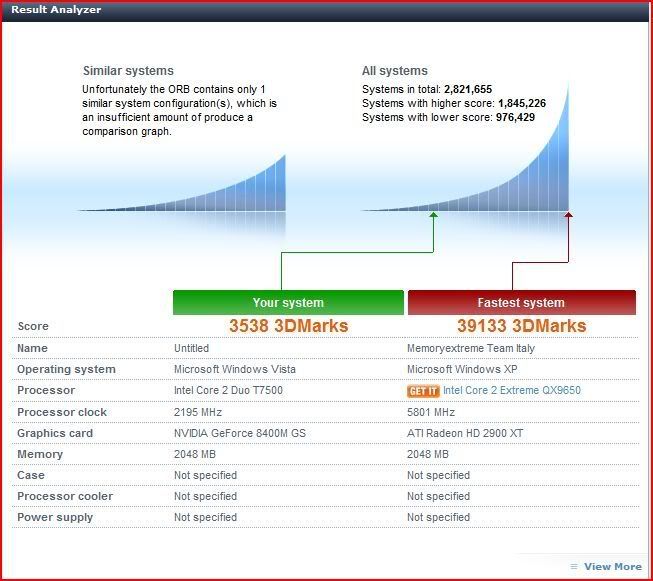Click the orange GET IT badge icon
The width and height of the screenshot is (653, 581).
click(x=423, y=391)
